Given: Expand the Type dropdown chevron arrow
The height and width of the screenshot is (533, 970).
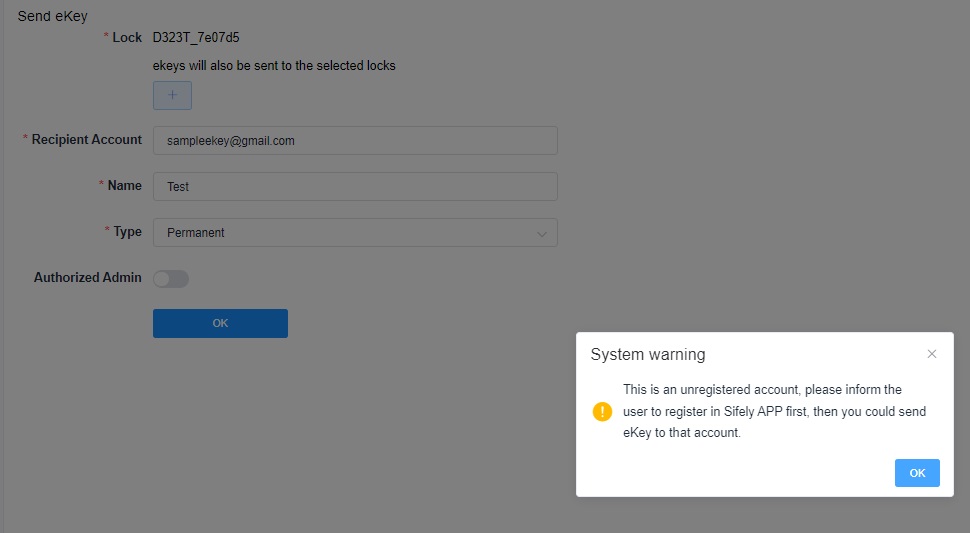Looking at the screenshot, I should click(542, 234).
